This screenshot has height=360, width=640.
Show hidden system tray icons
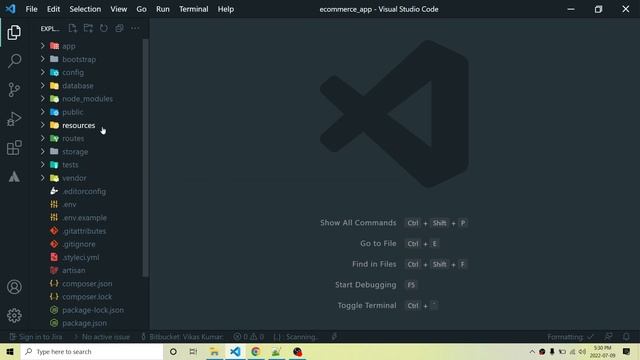(x=532, y=351)
